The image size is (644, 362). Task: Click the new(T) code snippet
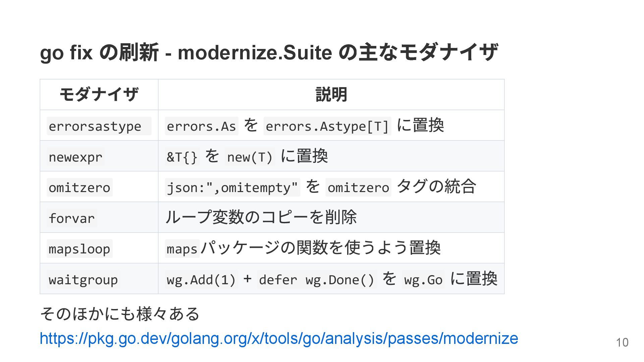point(250,157)
